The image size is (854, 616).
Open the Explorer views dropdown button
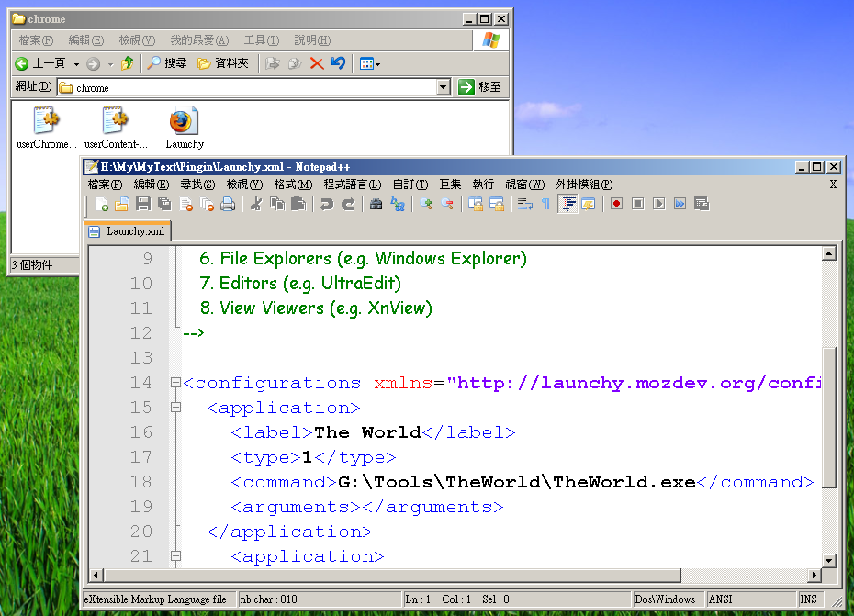(x=369, y=63)
